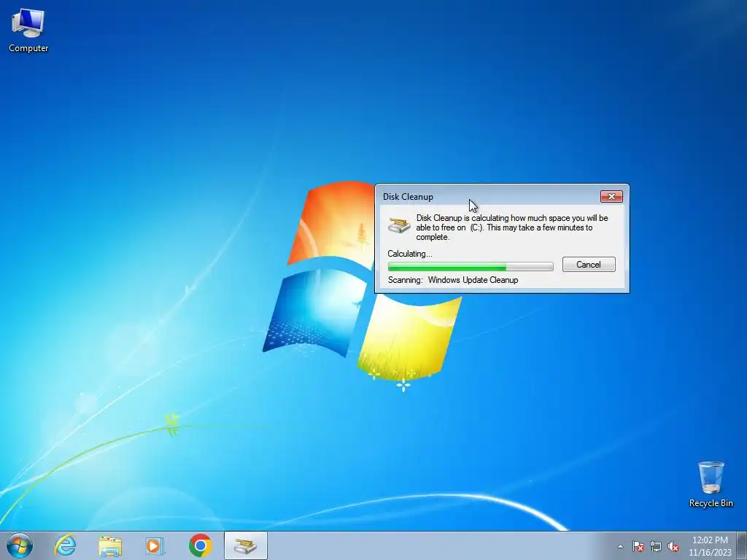Cancel the Disk Cleanup calculation
This screenshot has height=560, width=747.
point(589,264)
